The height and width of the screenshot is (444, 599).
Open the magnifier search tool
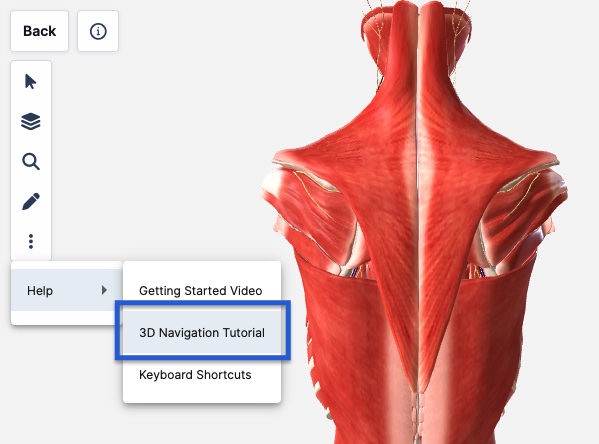pyautogui.click(x=31, y=162)
